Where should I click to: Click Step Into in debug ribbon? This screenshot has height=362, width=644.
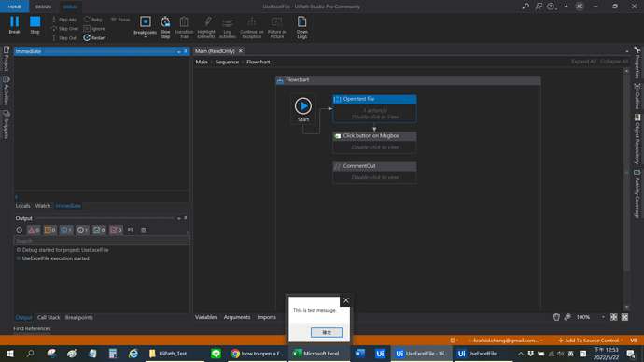click(x=64, y=20)
